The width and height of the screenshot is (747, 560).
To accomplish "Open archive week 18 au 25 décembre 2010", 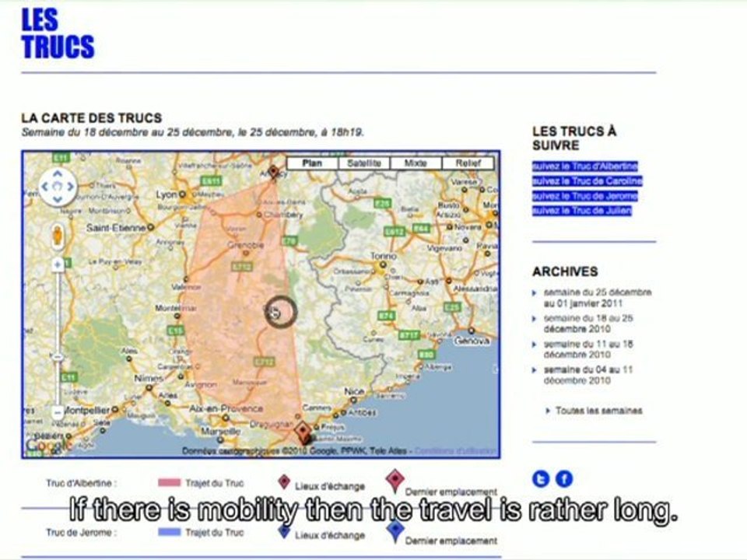I will click(588, 324).
